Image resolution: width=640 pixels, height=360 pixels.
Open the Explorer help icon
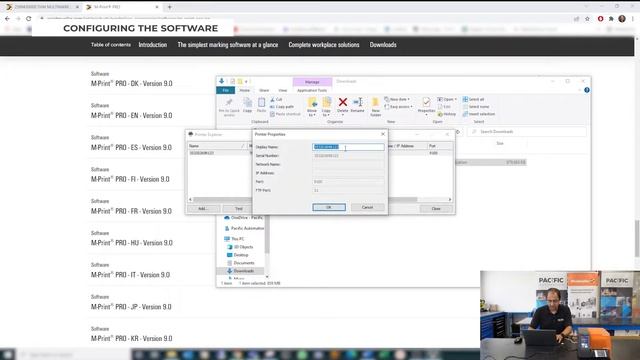point(587,90)
